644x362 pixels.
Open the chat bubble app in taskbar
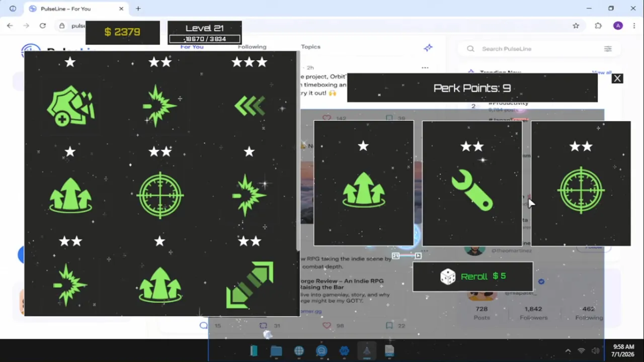point(321,351)
